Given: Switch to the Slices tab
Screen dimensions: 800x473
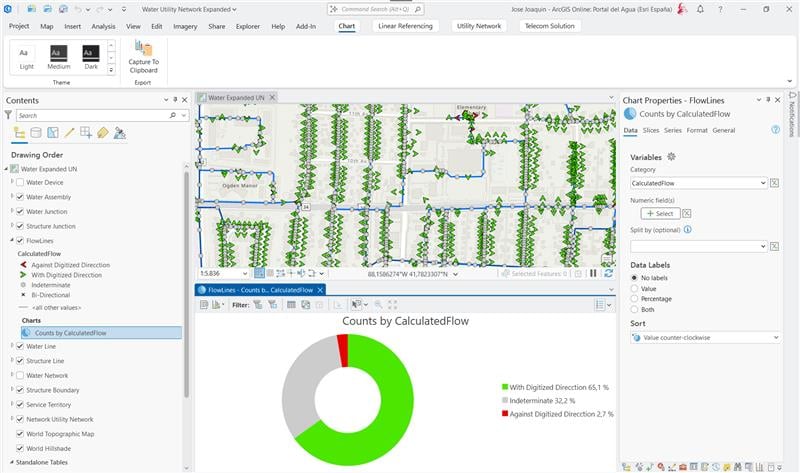Looking at the screenshot, I should coord(651,130).
